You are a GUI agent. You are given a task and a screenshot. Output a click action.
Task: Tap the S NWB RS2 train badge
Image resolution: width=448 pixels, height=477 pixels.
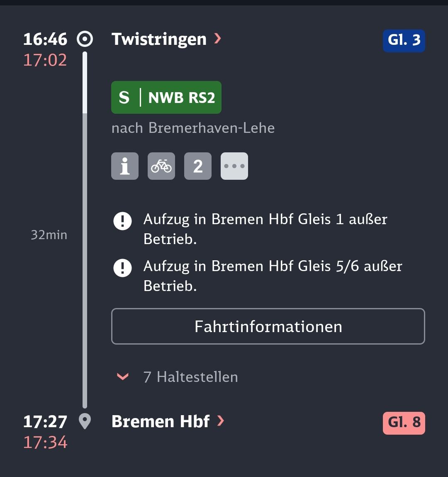tap(166, 98)
